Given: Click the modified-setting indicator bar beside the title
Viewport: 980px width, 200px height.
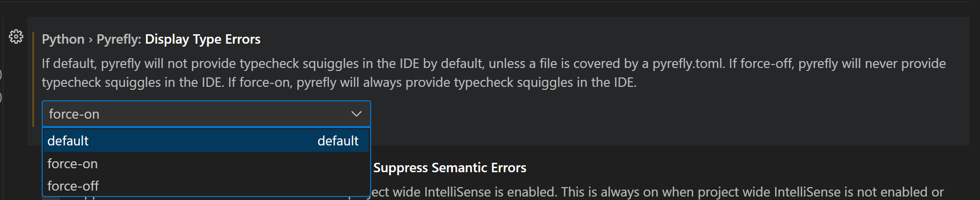Looking at the screenshot, I should pyautogui.click(x=33, y=79).
